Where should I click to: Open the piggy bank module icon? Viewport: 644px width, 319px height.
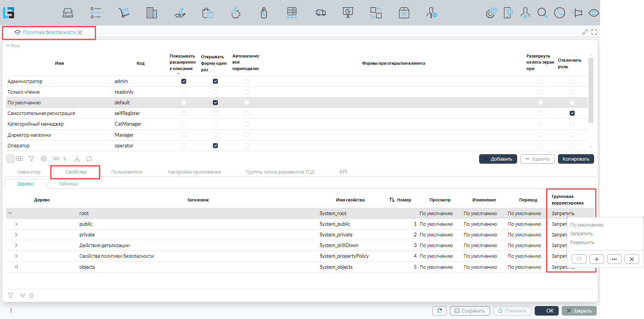236,13
